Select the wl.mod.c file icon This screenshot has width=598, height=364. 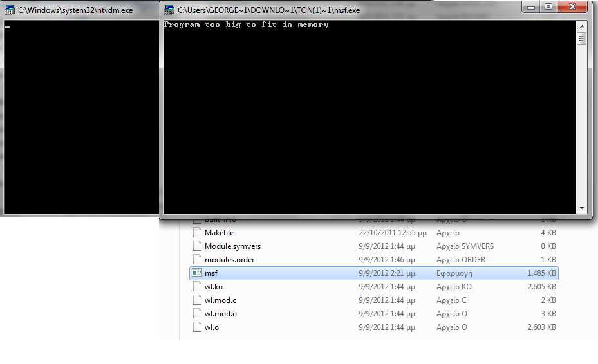(197, 300)
